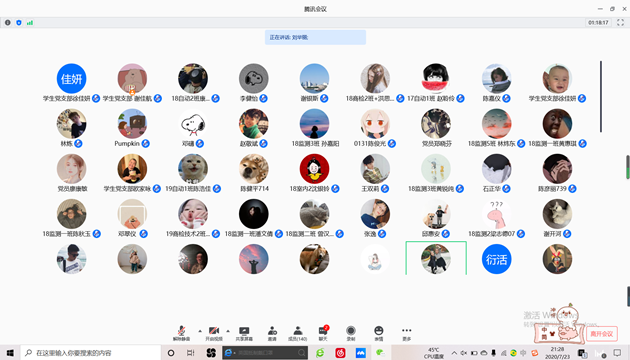Select the highlighted speaking participant tile
Viewport: 630px width, 360px height.
(436, 258)
